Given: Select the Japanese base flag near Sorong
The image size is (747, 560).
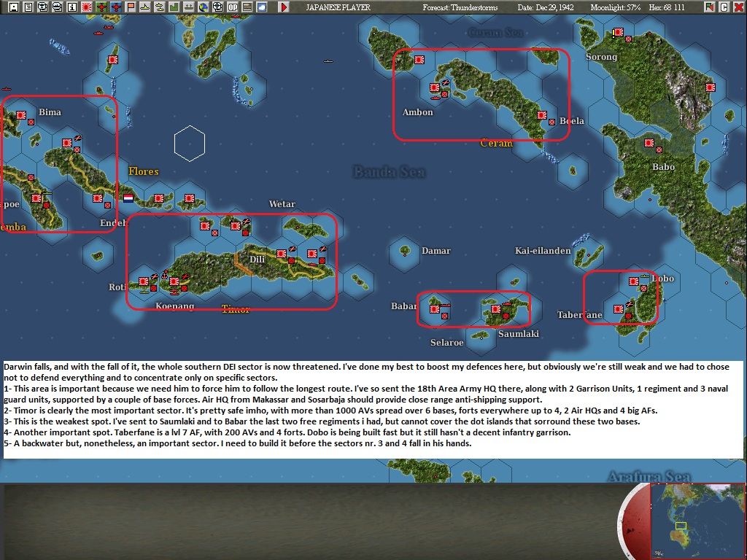Looking at the screenshot, I should click(619, 32).
